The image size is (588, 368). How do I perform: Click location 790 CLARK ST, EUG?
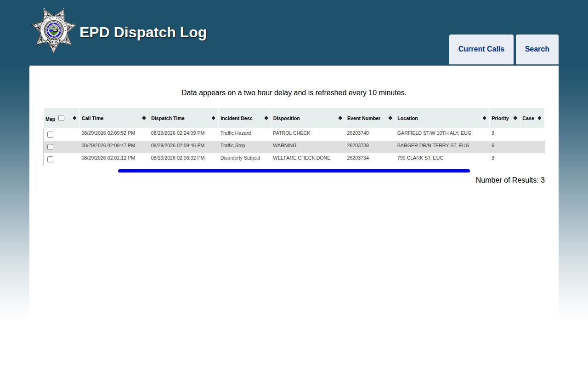pyautogui.click(x=420, y=158)
